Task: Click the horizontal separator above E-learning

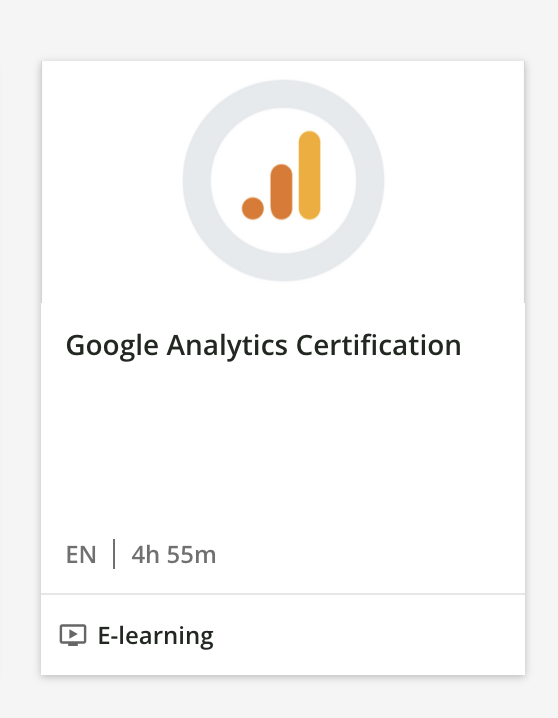Action: point(283,594)
